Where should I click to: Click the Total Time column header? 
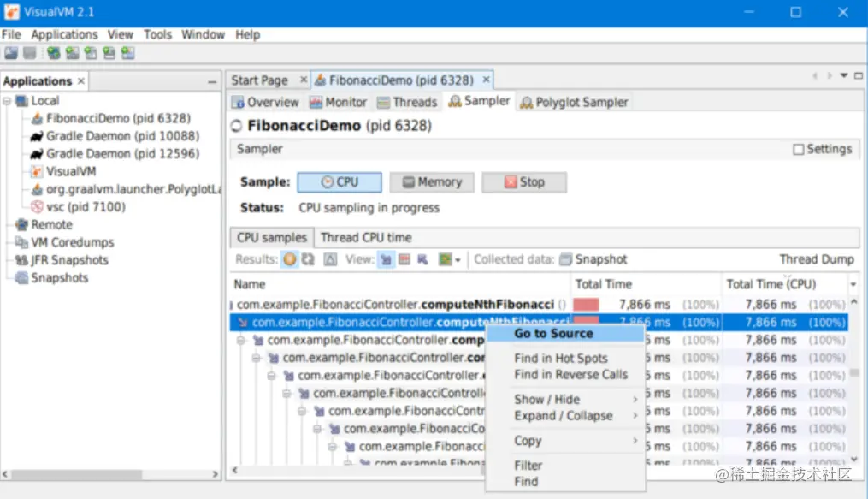coord(647,284)
